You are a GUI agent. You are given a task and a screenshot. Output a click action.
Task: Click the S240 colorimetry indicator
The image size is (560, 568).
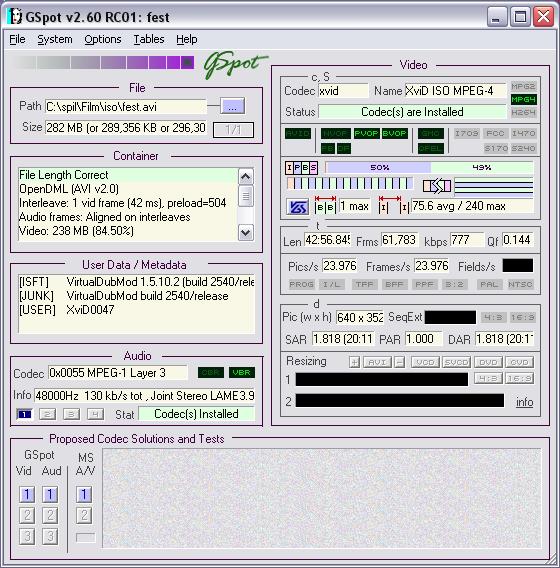(x=523, y=148)
